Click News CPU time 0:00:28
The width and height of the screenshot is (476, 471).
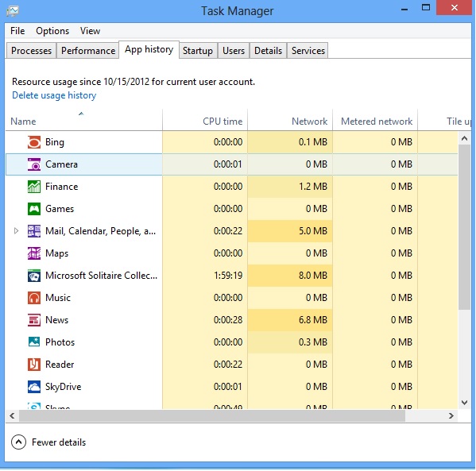click(228, 320)
